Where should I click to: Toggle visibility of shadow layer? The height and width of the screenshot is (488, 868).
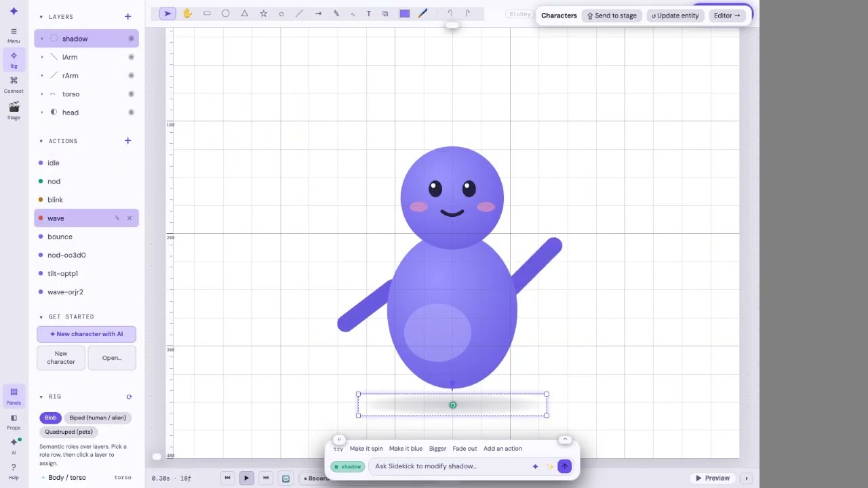click(131, 39)
